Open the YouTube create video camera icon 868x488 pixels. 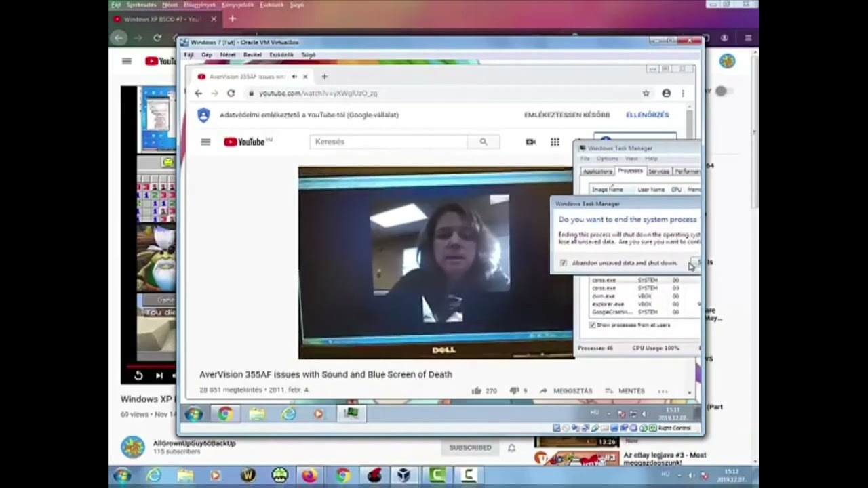click(x=530, y=142)
